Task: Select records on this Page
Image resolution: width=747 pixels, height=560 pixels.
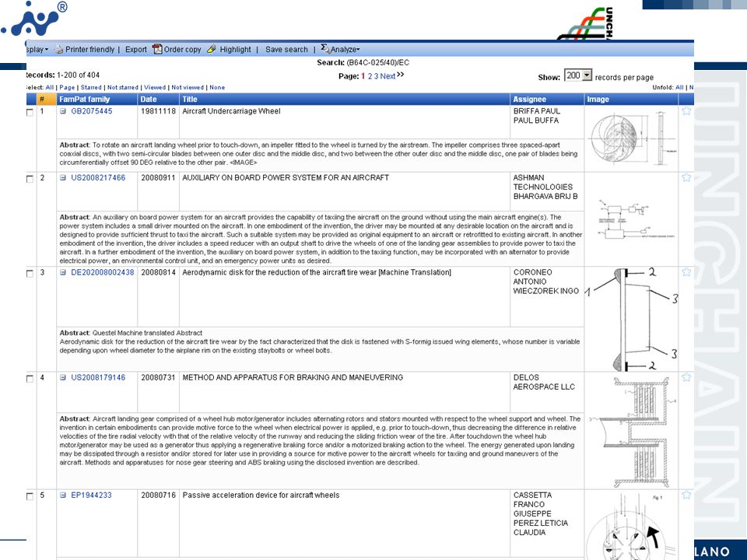Action: tap(67, 88)
